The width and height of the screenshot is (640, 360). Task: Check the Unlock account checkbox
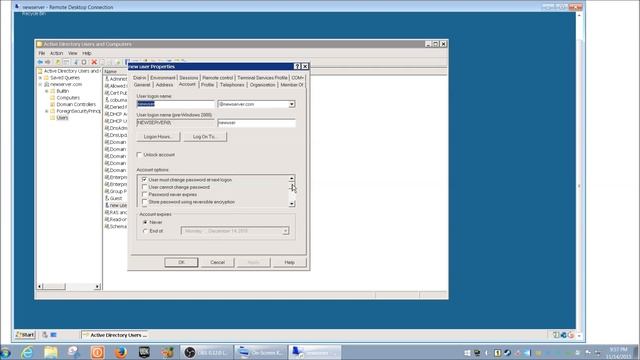[x=139, y=155]
